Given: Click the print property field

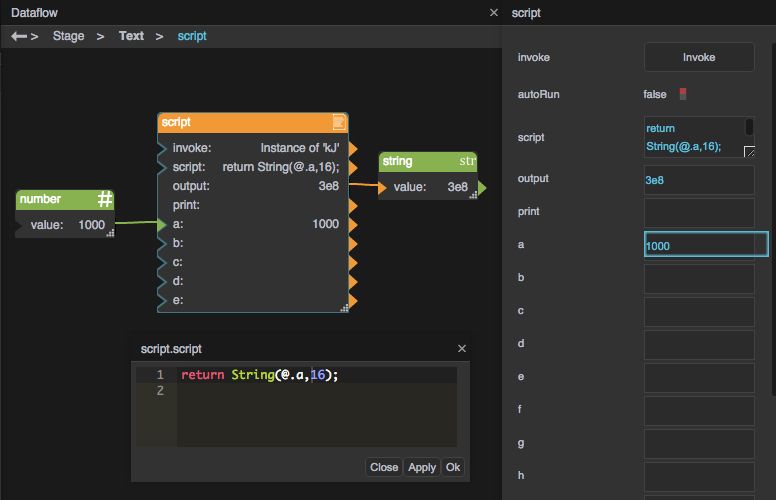Looking at the screenshot, I should [x=699, y=213].
